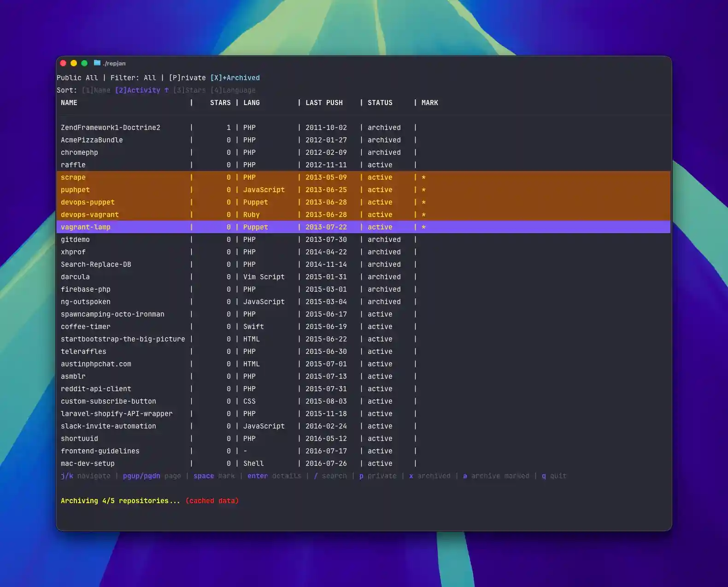This screenshot has width=728, height=587.
Task: Select the startbootstrap-the-big-picture repository
Action: 123,339
